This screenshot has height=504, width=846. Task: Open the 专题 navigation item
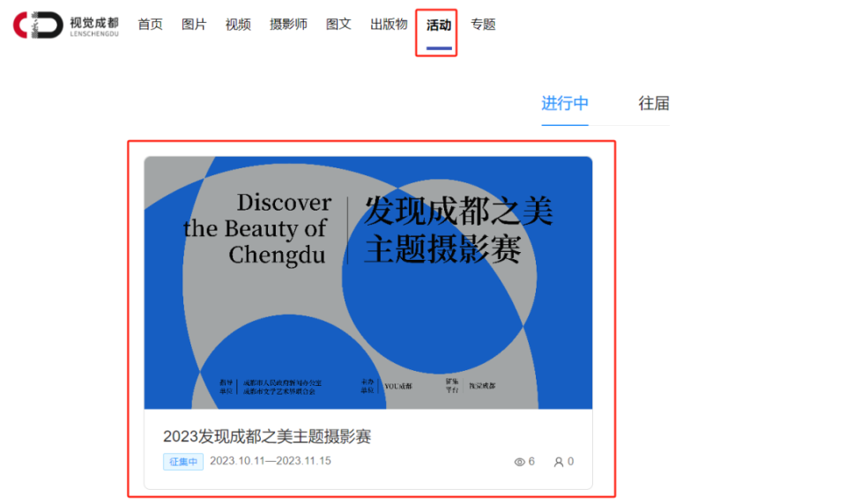[483, 25]
